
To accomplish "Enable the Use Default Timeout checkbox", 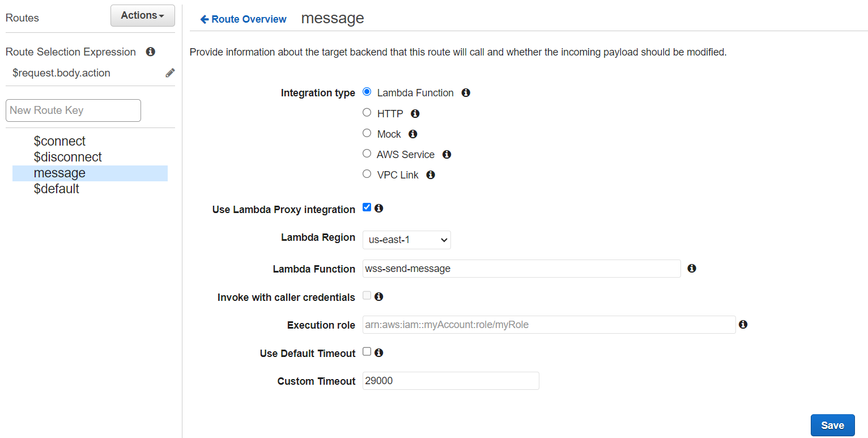I will pos(367,352).
